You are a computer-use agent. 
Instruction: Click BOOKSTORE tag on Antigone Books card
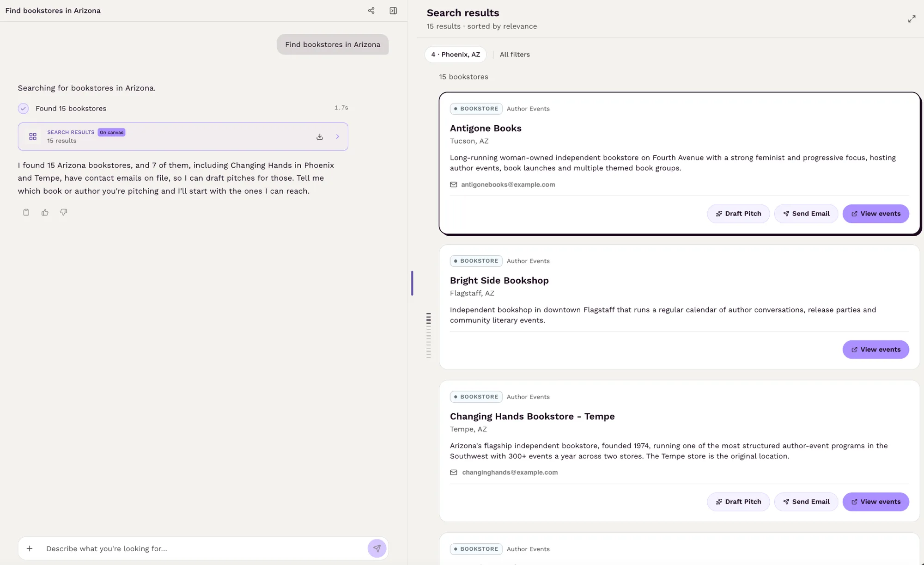pos(476,109)
